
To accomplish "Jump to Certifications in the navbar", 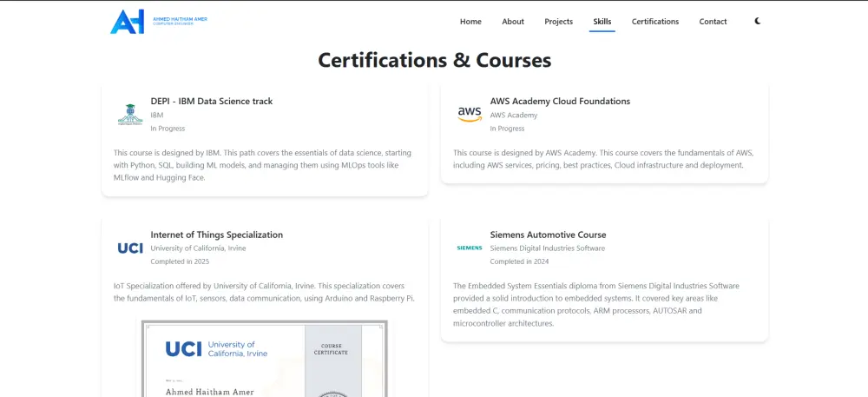I will click(655, 22).
